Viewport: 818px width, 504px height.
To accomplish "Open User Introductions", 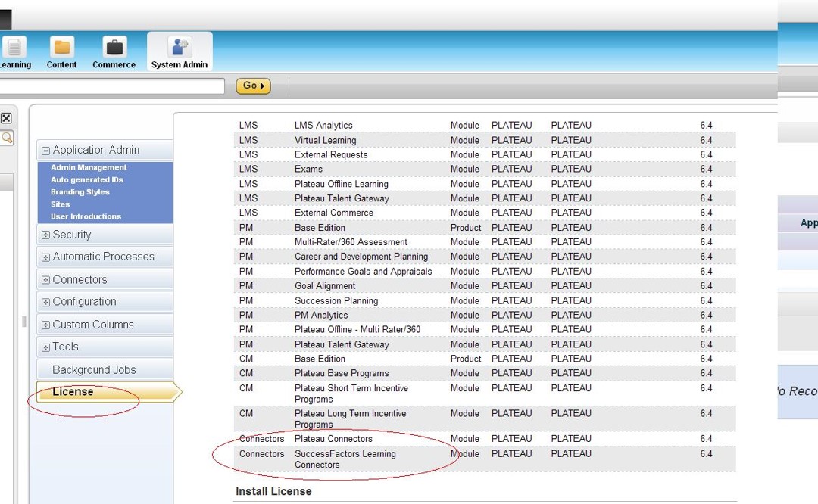I will pyautogui.click(x=86, y=217).
